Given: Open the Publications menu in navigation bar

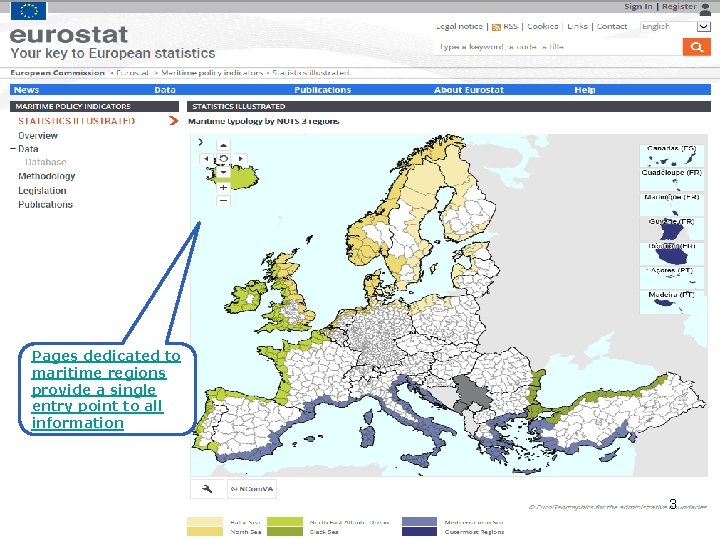Looking at the screenshot, I should [322, 90].
